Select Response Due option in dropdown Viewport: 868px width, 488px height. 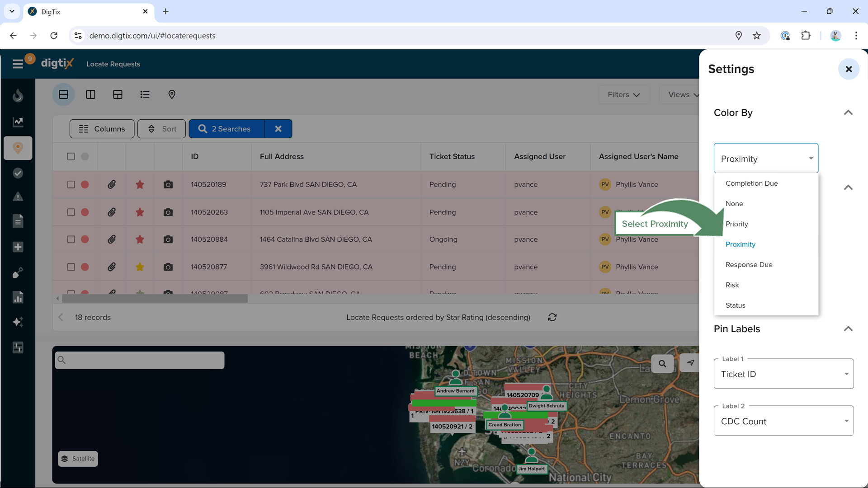click(749, 265)
